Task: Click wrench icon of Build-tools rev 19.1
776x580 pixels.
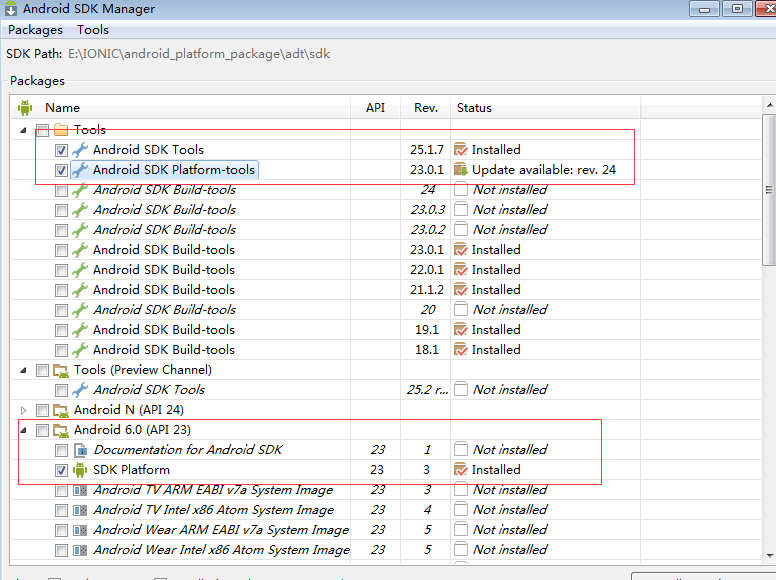Action: 80,330
